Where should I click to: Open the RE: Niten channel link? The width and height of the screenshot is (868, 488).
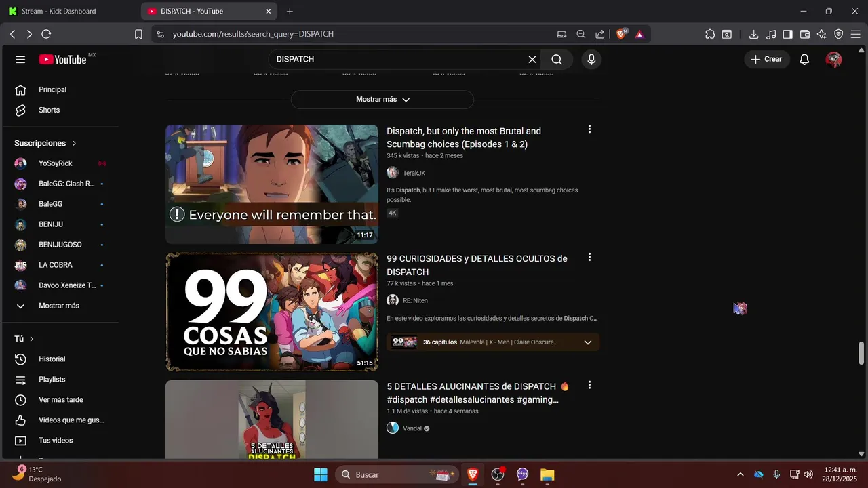click(x=415, y=300)
